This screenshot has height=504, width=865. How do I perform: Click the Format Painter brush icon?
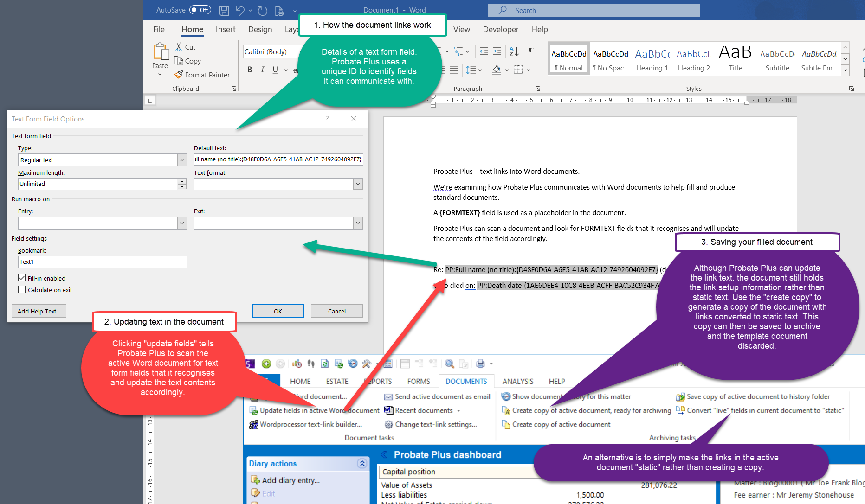click(179, 75)
